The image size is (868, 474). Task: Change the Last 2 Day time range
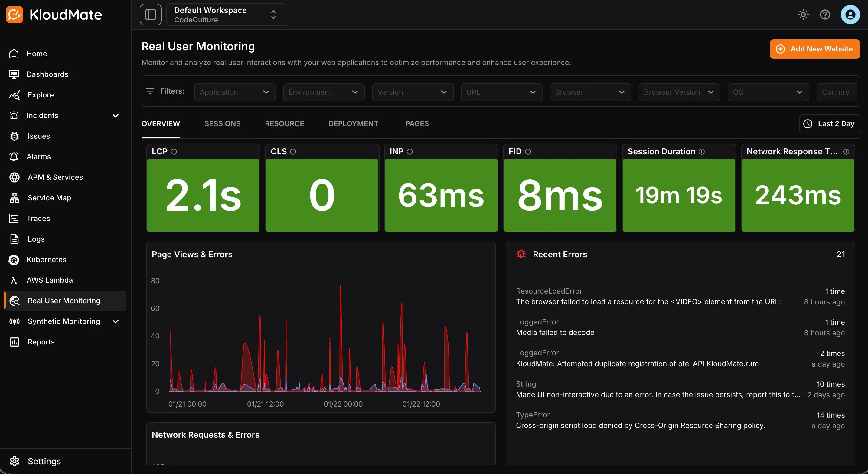coord(829,124)
